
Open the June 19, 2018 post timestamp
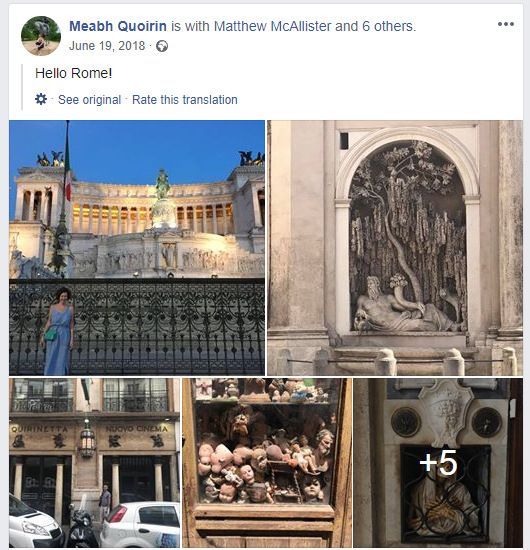tap(107, 46)
